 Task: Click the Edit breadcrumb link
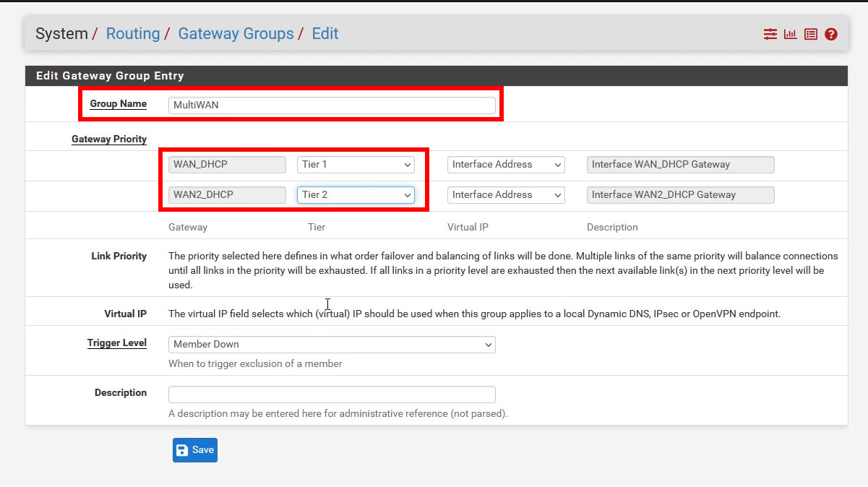(325, 34)
